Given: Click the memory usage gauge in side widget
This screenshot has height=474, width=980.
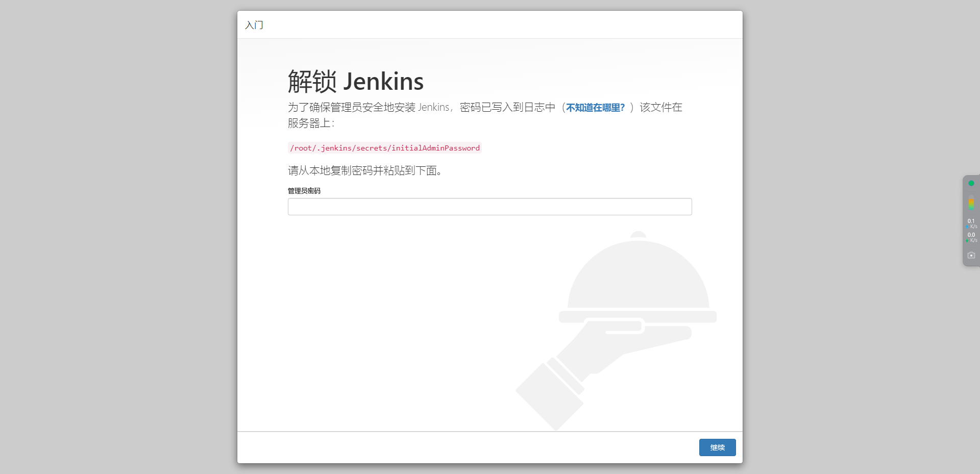Looking at the screenshot, I should tap(971, 202).
